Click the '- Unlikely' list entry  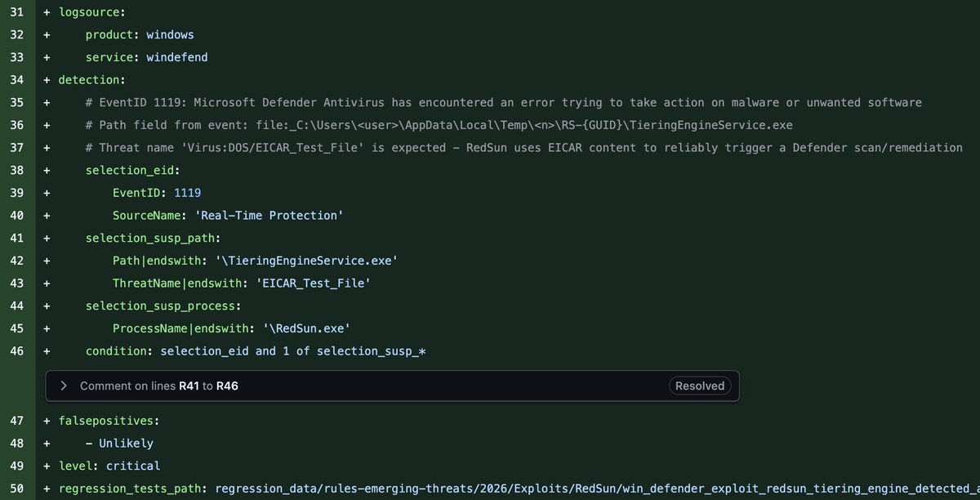[x=119, y=444]
